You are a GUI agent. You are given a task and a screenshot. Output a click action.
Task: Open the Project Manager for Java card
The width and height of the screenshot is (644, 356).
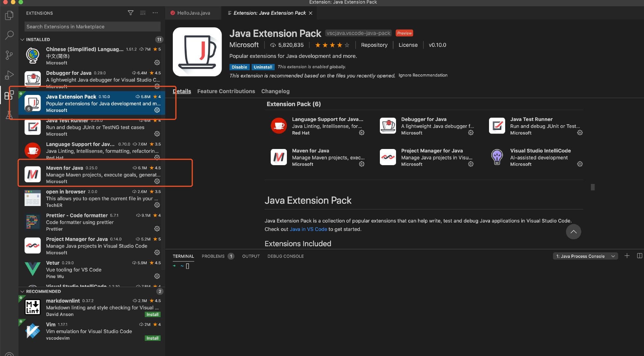pyautogui.click(x=427, y=157)
